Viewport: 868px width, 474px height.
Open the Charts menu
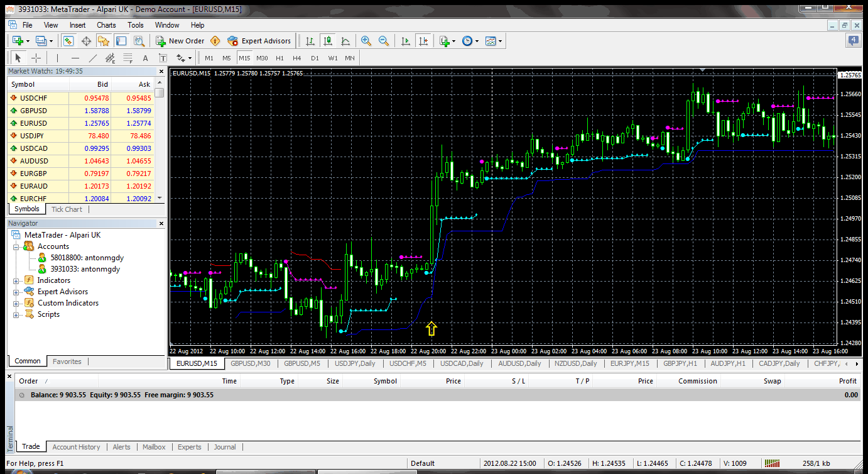(x=106, y=25)
